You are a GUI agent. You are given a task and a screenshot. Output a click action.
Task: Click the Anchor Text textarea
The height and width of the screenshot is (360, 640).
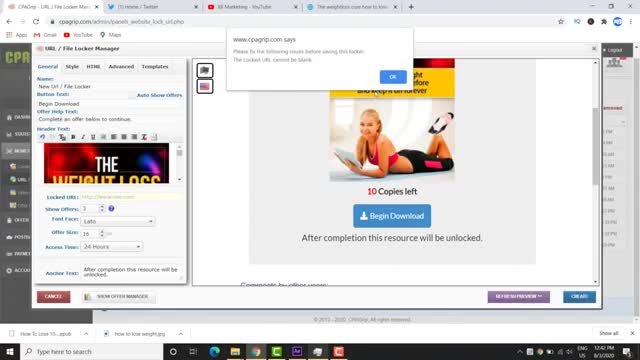point(132,272)
